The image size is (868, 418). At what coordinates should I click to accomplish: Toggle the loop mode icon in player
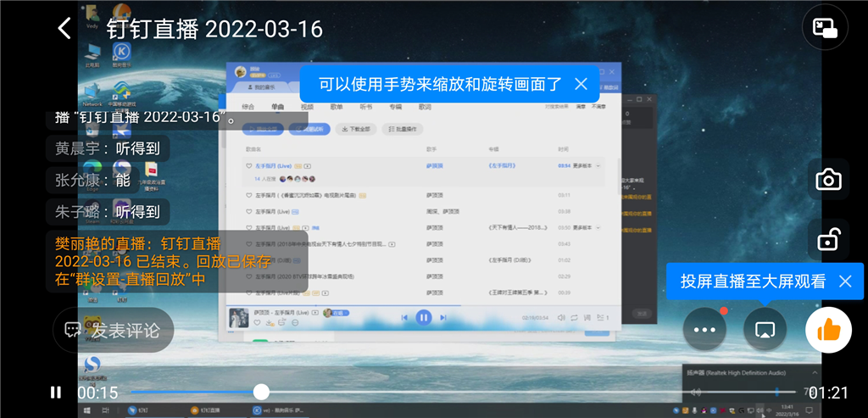[575, 317]
